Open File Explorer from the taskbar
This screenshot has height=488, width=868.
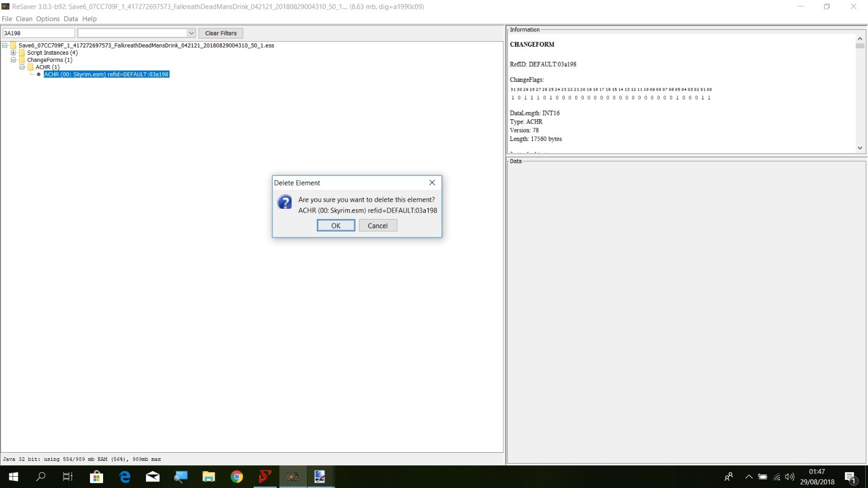coord(208,477)
